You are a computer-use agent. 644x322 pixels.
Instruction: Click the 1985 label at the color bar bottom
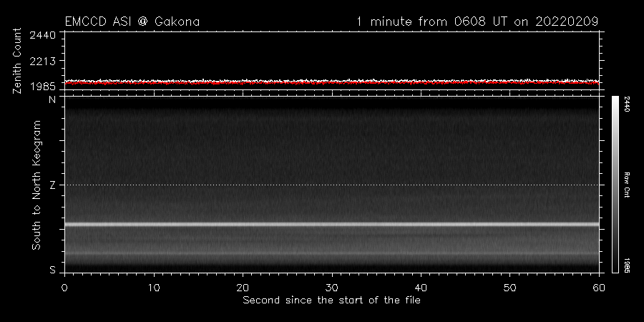pos(627,265)
